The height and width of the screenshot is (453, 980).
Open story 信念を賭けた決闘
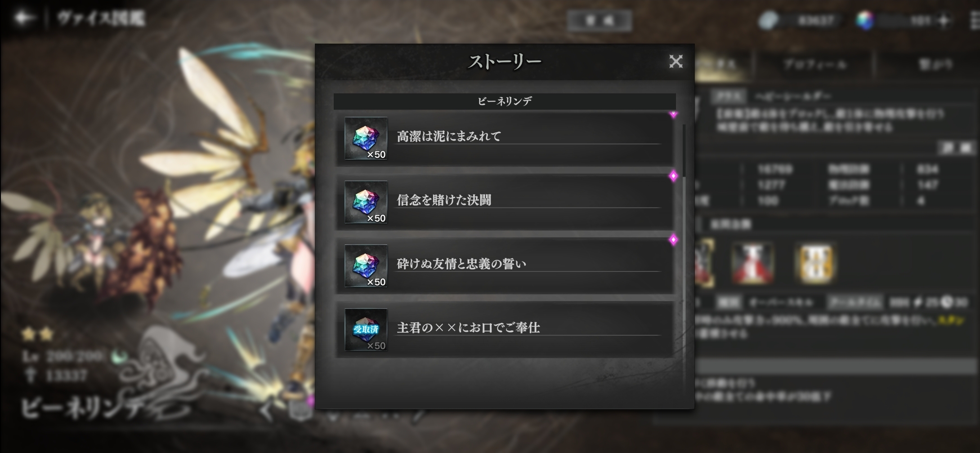pos(505,202)
